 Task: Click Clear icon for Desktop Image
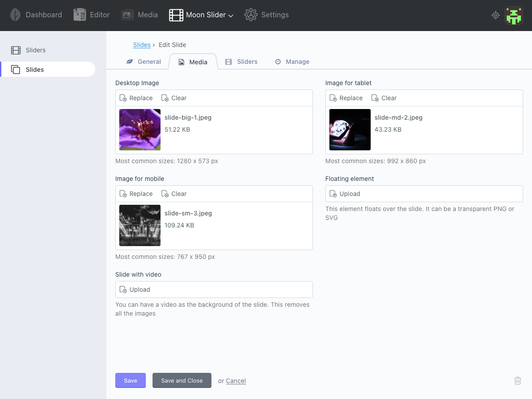pos(165,98)
